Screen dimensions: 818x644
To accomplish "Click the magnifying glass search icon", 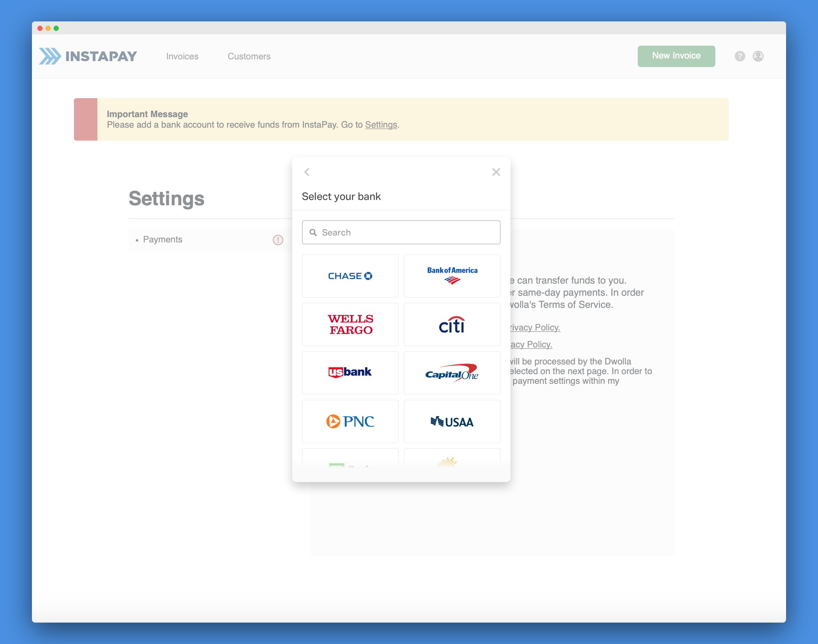I will (x=313, y=232).
